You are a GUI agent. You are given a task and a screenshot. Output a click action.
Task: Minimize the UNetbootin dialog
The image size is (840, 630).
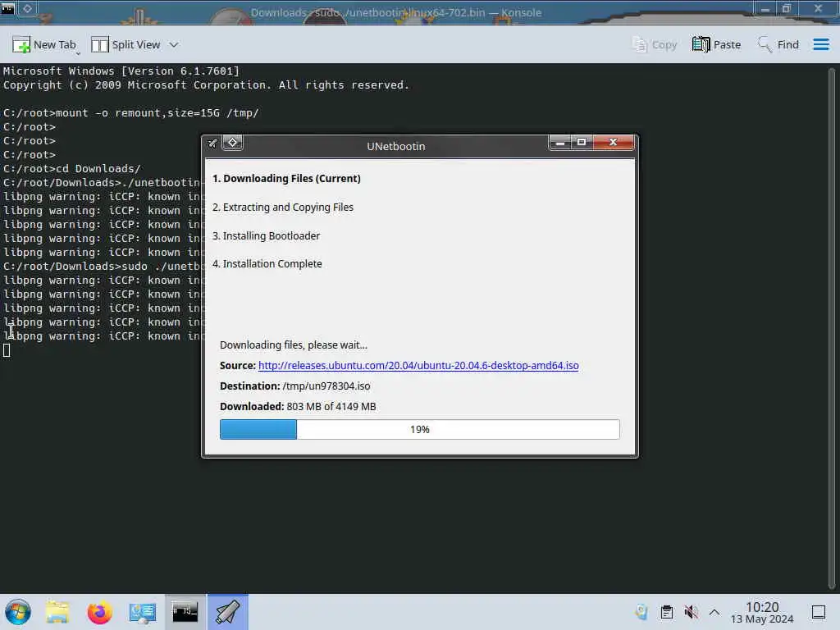tap(559, 143)
